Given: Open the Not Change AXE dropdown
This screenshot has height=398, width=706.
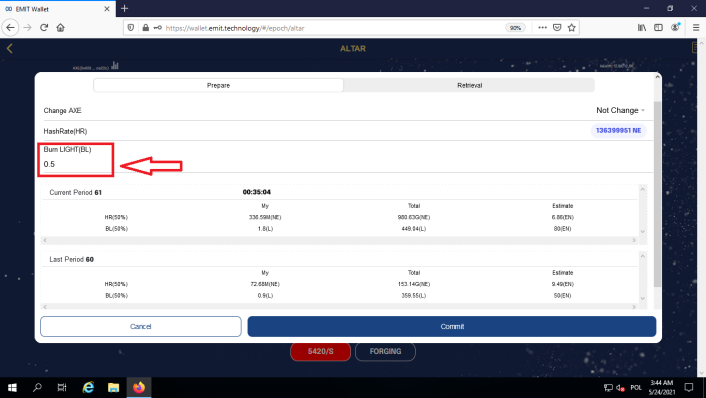Looking at the screenshot, I should 620,110.
